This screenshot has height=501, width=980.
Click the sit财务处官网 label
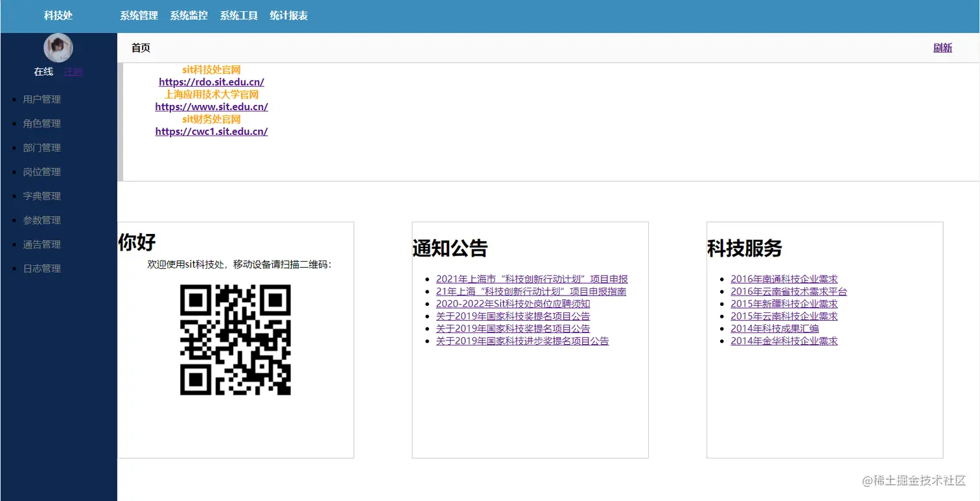(x=211, y=119)
